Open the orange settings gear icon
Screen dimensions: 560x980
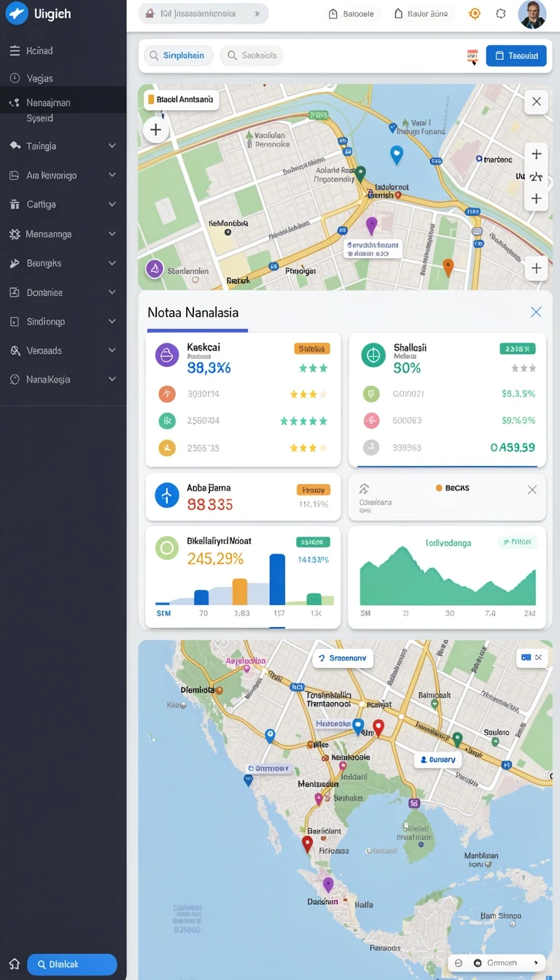pos(475,14)
